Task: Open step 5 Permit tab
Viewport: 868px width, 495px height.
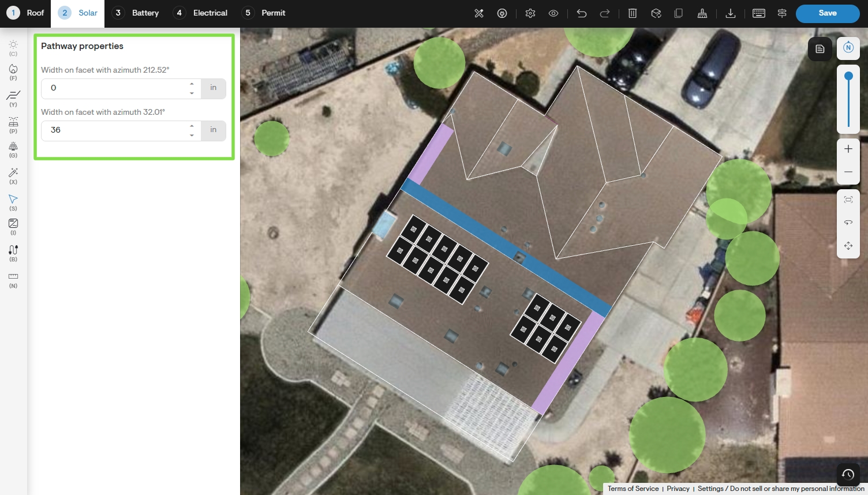Action: (264, 13)
